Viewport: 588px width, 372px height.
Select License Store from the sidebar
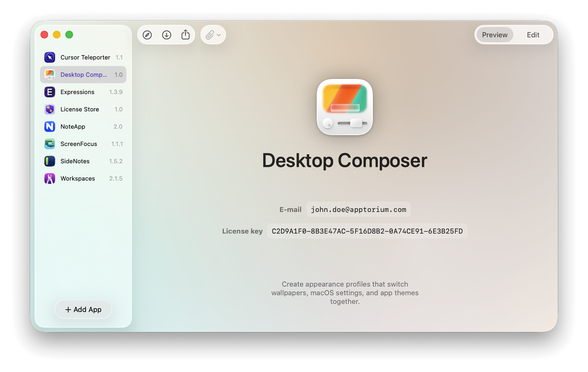tap(79, 109)
